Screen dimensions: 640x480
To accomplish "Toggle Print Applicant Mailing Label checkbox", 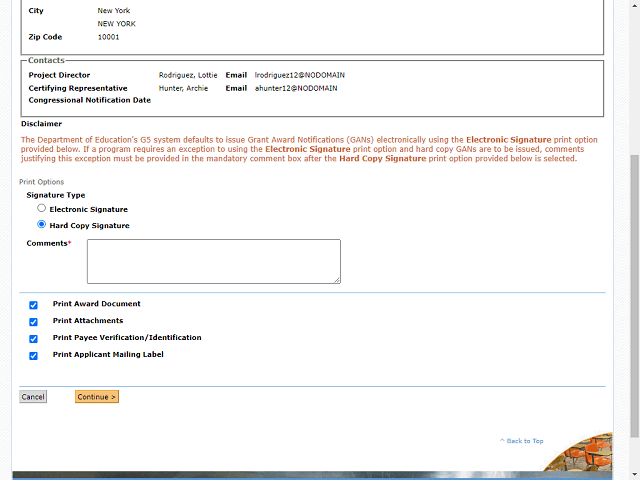I will click(x=33, y=356).
